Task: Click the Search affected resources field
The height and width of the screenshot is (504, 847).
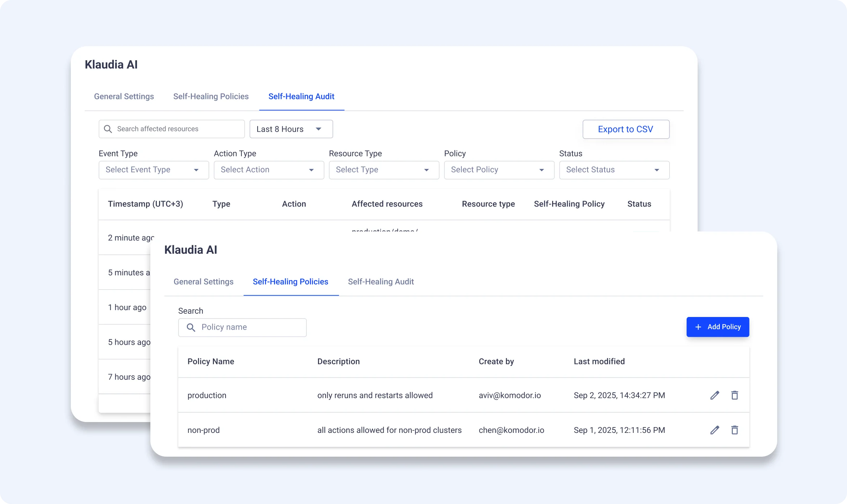Action: click(x=177, y=129)
